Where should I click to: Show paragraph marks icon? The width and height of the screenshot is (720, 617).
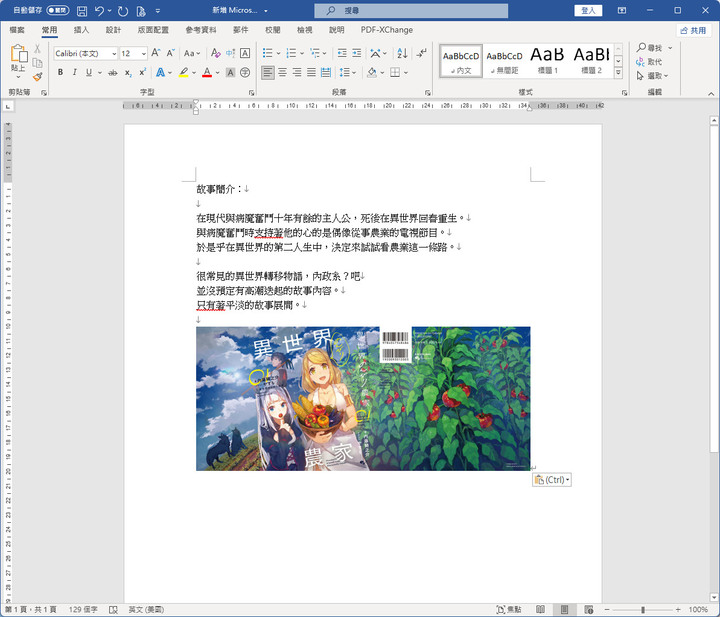(421, 53)
